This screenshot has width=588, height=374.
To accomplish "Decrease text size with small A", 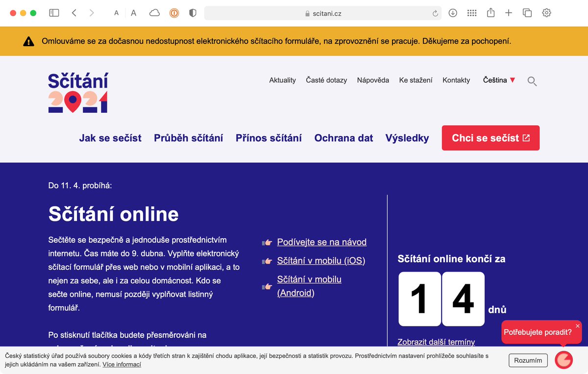I will (116, 13).
